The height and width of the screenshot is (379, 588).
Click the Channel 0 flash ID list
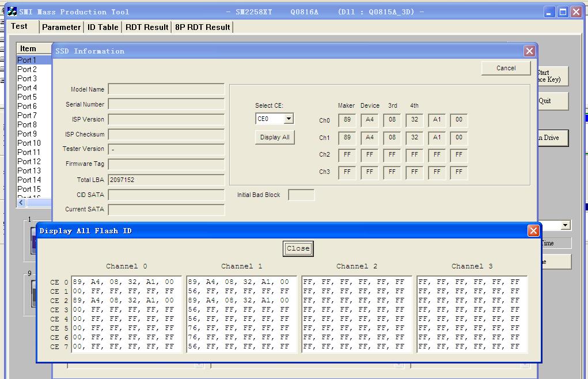coord(126,314)
